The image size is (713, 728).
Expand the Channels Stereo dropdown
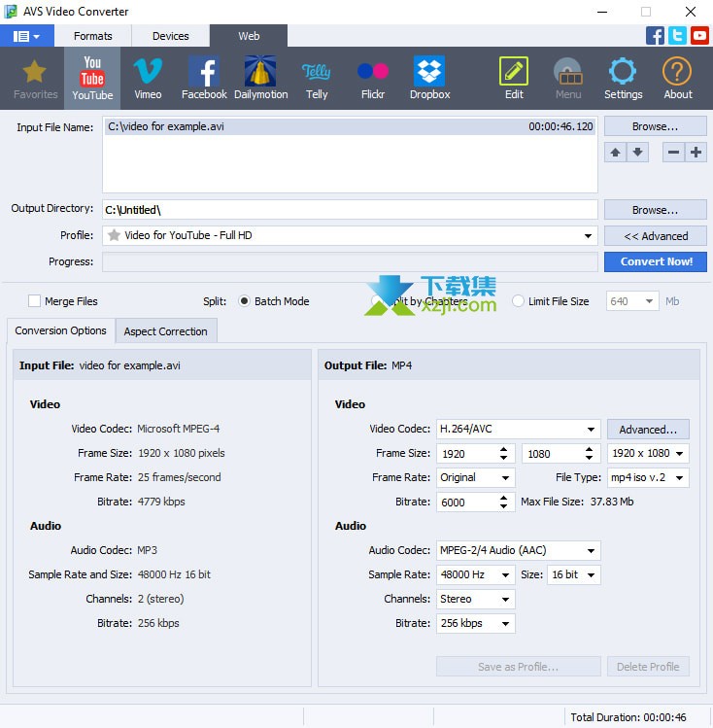[x=505, y=600]
